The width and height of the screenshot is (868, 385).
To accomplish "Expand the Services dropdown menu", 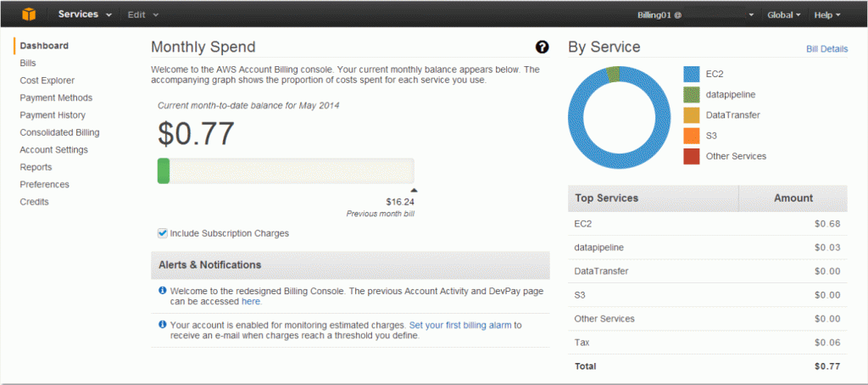I will pos(85,14).
